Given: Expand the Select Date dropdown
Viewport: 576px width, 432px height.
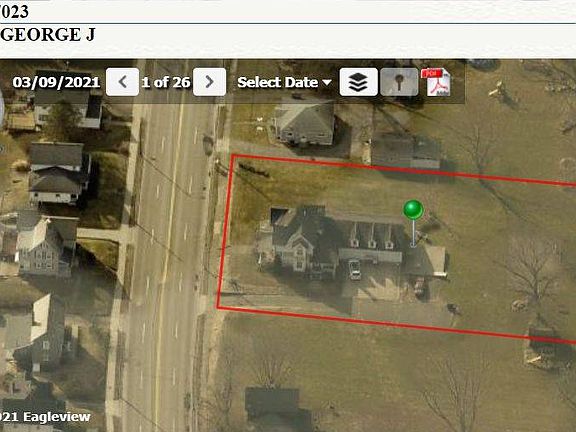Looking at the screenshot, I should pos(284,82).
